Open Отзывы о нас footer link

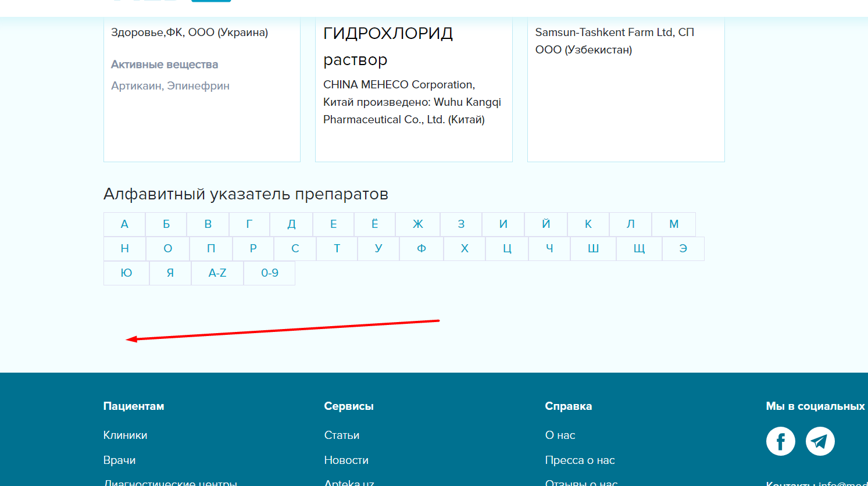[581, 482]
